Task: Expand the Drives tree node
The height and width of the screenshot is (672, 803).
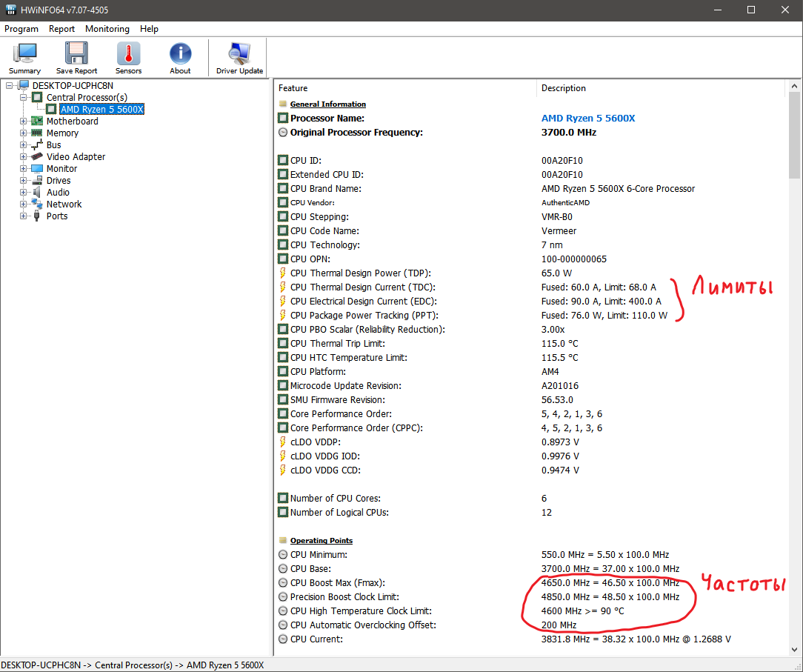Action: [x=23, y=180]
